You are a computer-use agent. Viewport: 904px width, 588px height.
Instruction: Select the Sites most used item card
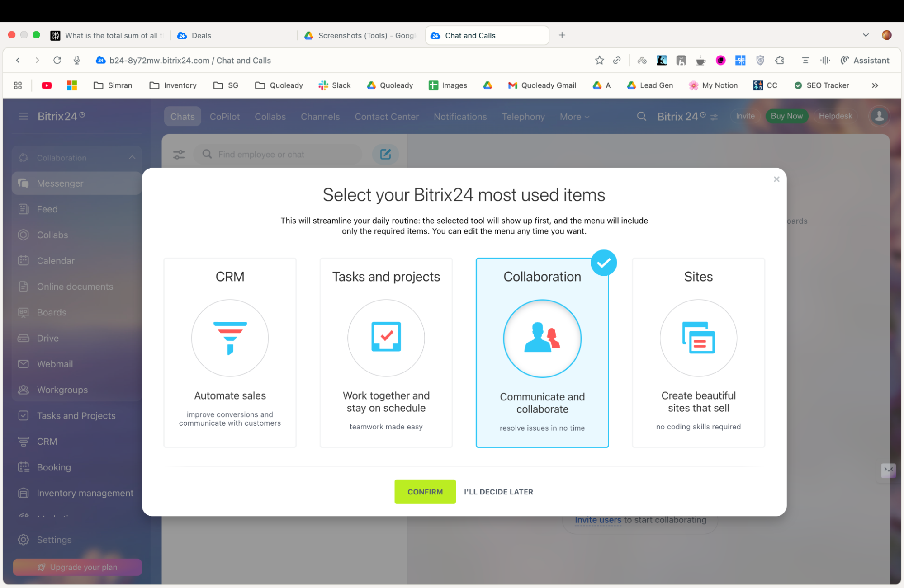coord(698,352)
